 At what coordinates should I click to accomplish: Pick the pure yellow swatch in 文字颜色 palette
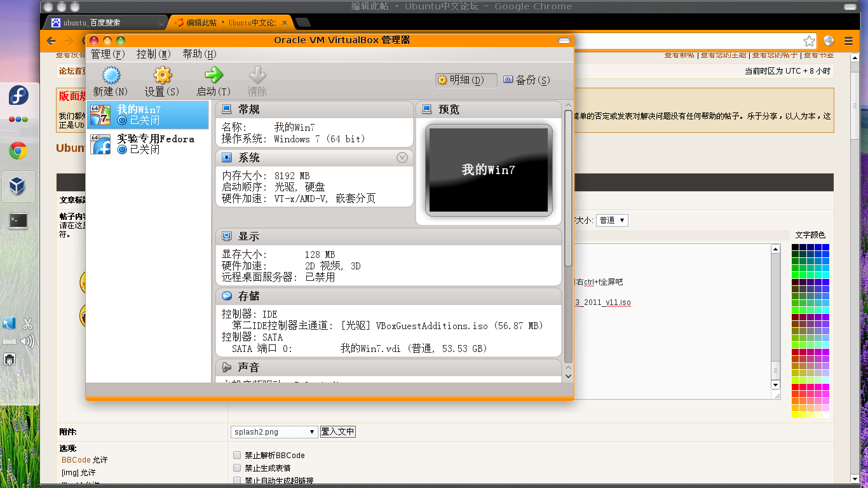(795, 415)
